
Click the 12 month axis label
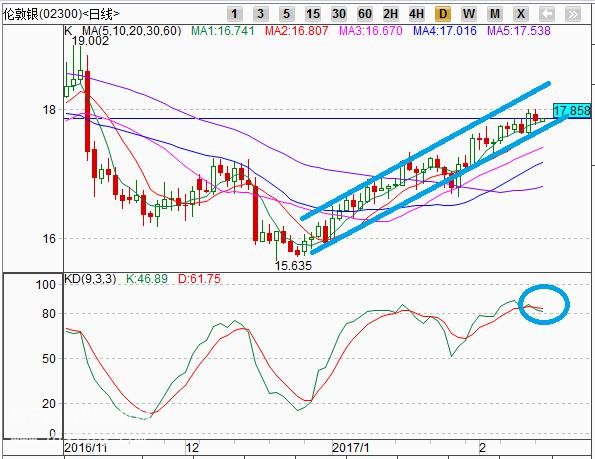(192, 448)
